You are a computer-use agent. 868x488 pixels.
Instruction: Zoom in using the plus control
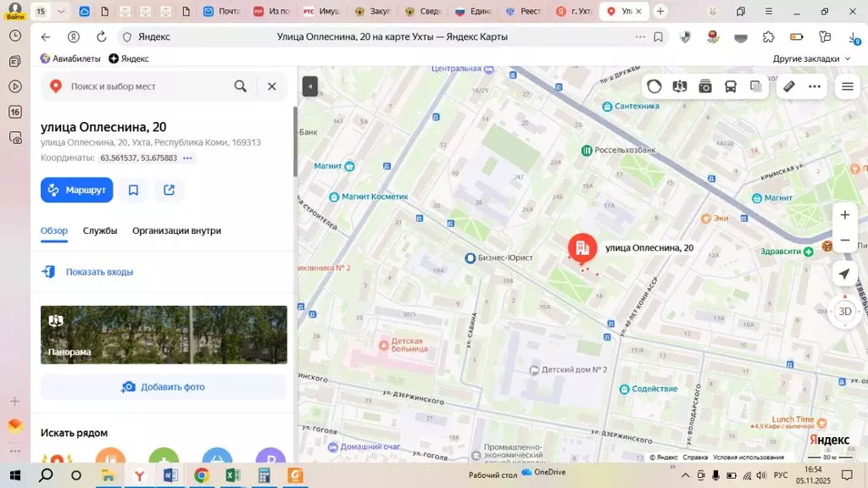pyautogui.click(x=844, y=214)
